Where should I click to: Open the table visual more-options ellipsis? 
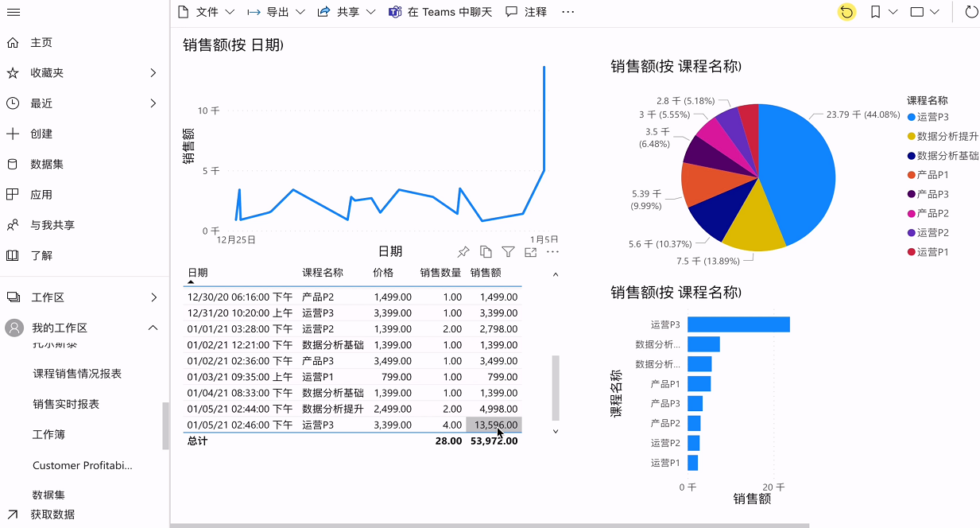click(552, 252)
